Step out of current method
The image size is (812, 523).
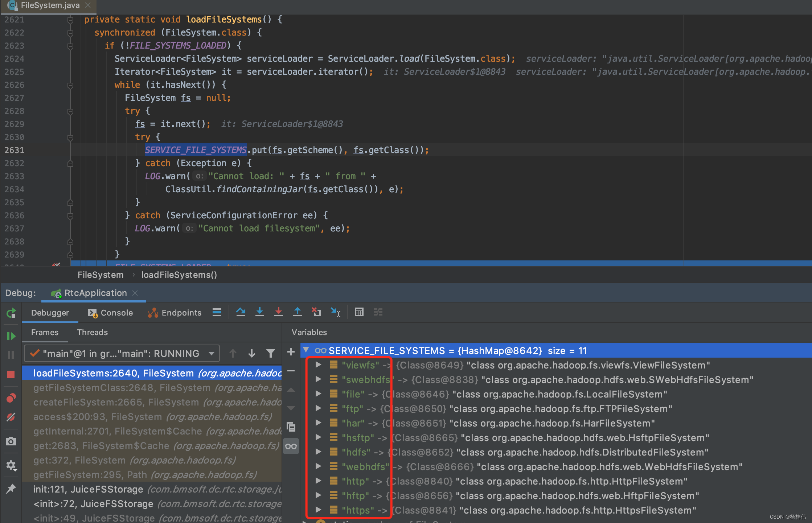tap(298, 312)
